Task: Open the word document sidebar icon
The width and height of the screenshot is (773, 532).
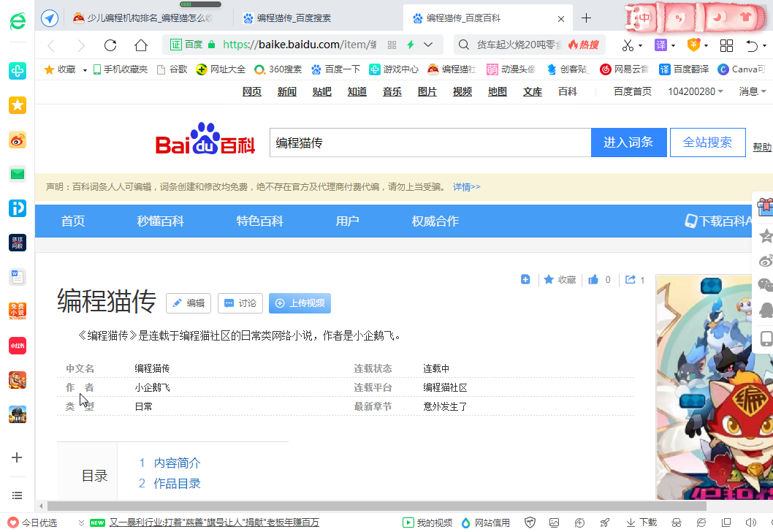Action: coord(18,277)
